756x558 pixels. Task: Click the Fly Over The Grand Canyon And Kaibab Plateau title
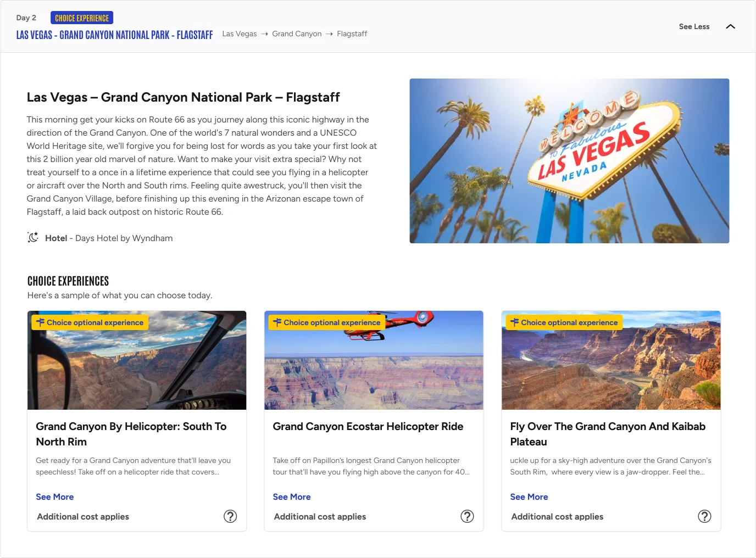(x=608, y=434)
